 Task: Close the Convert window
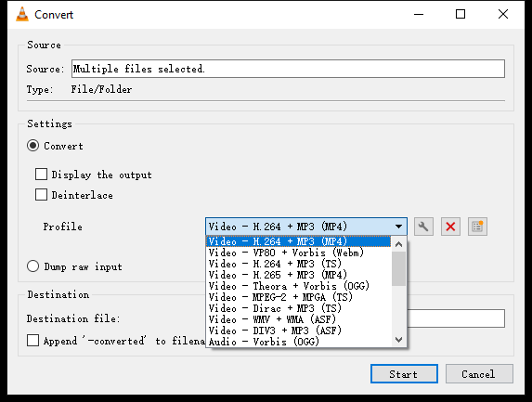coord(503,14)
